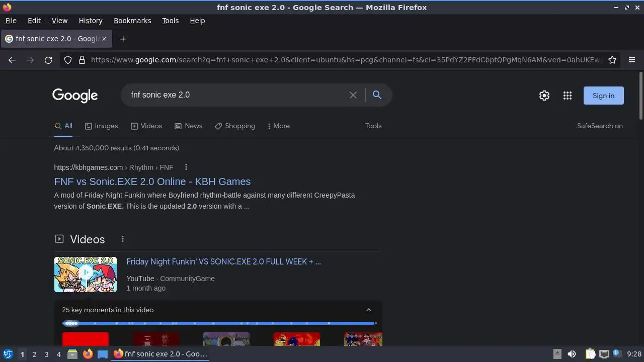This screenshot has height=362, width=644.
Task: Open the View menu
Action: pyautogui.click(x=59, y=21)
